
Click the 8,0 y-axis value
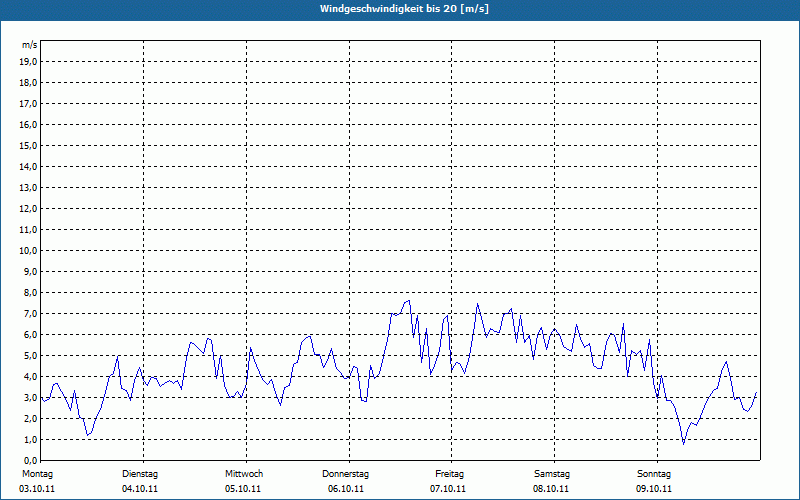pos(29,292)
